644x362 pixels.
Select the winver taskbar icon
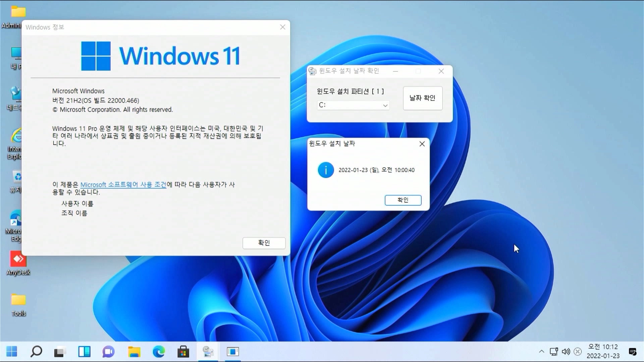233,352
